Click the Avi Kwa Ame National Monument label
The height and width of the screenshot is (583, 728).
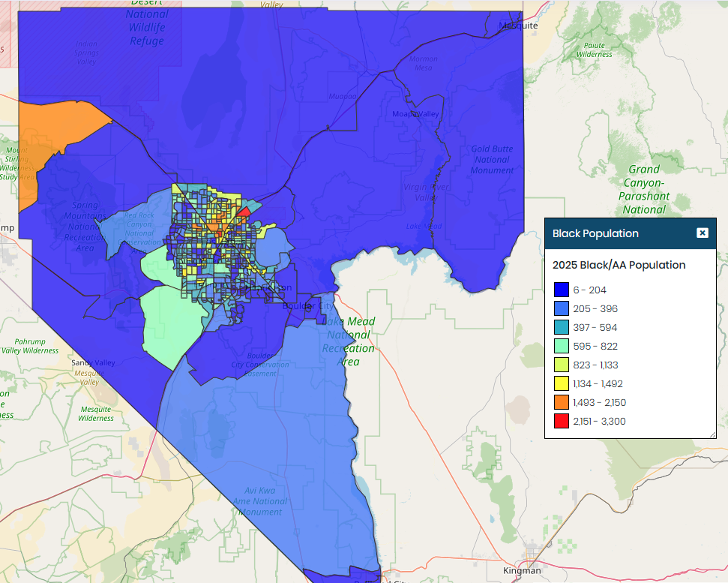tap(260, 500)
